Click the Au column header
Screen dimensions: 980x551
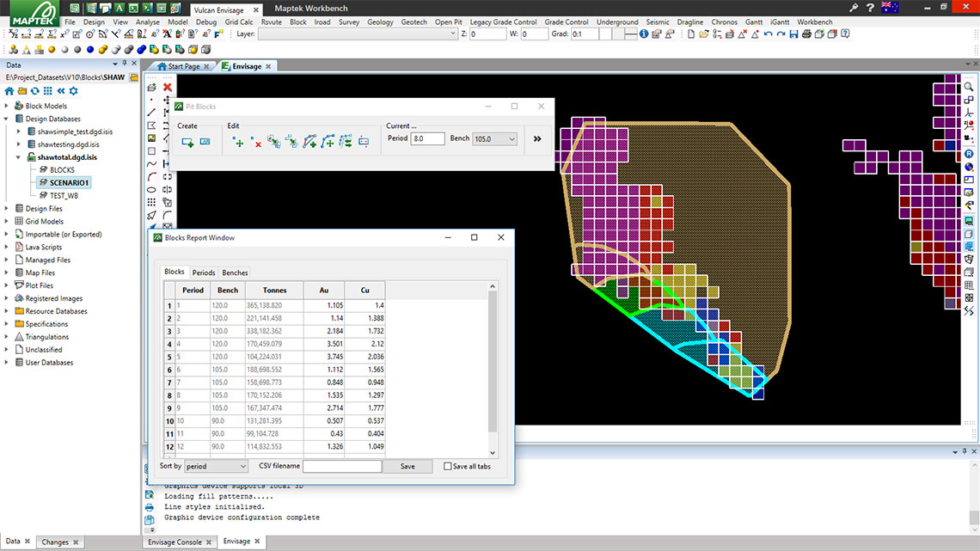click(324, 291)
